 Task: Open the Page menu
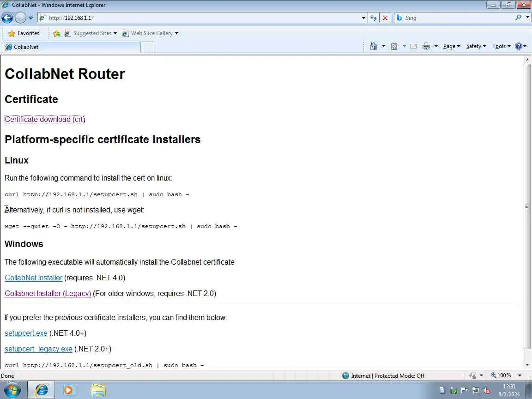(452, 46)
